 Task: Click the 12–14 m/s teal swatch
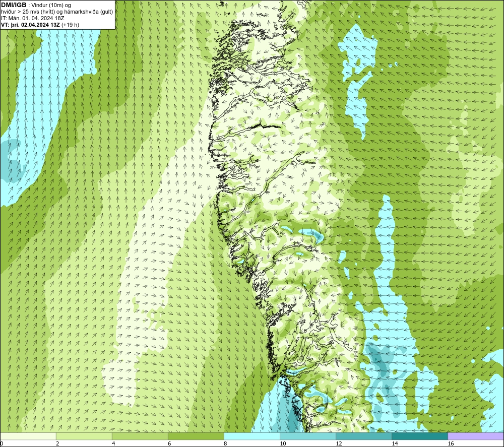[x=364, y=436]
